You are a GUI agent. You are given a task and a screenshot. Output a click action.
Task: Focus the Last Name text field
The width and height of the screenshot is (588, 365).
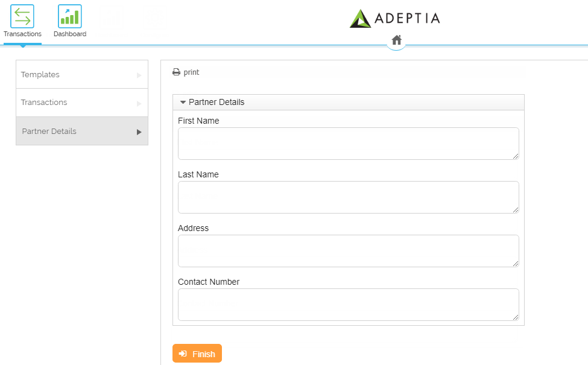(348, 197)
